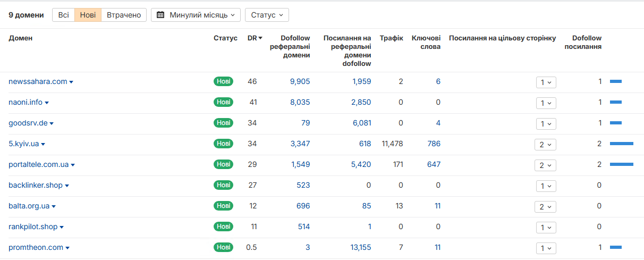Click 3,347 dofollow referring domains value
The image size is (644, 260).
(300, 144)
